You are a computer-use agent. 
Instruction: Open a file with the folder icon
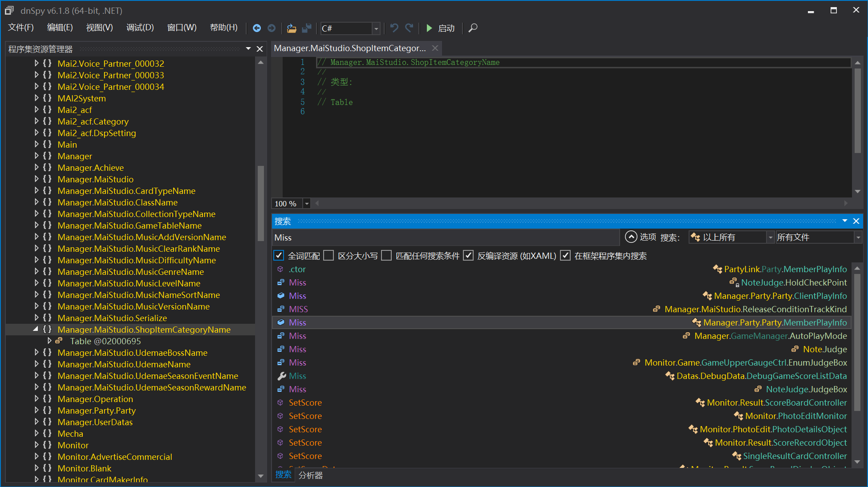pyautogui.click(x=292, y=28)
